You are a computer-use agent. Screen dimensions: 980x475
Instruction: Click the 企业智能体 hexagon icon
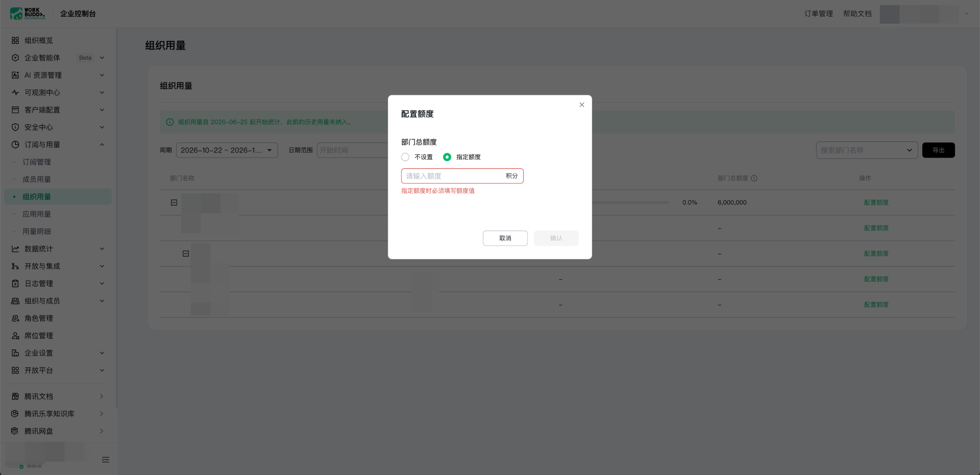(15, 58)
